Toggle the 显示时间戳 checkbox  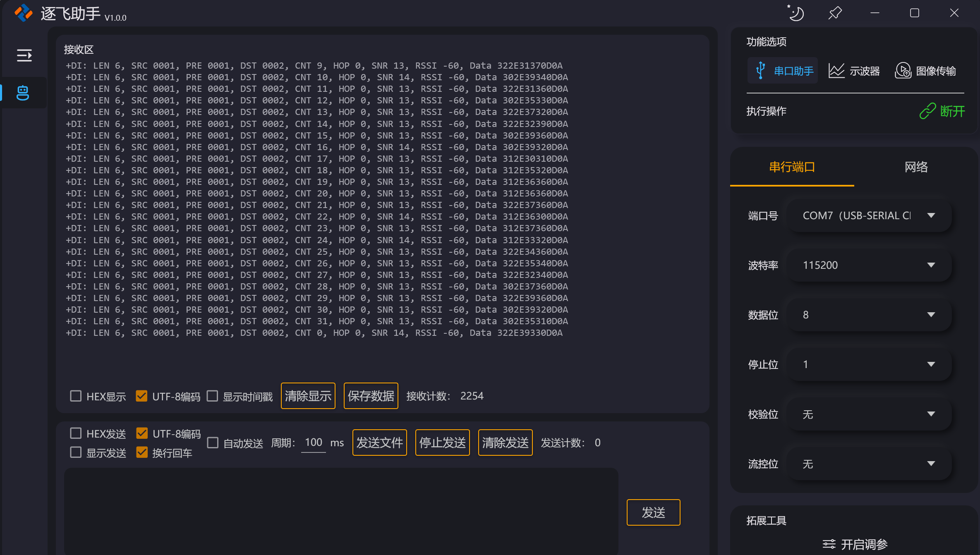[x=213, y=396]
